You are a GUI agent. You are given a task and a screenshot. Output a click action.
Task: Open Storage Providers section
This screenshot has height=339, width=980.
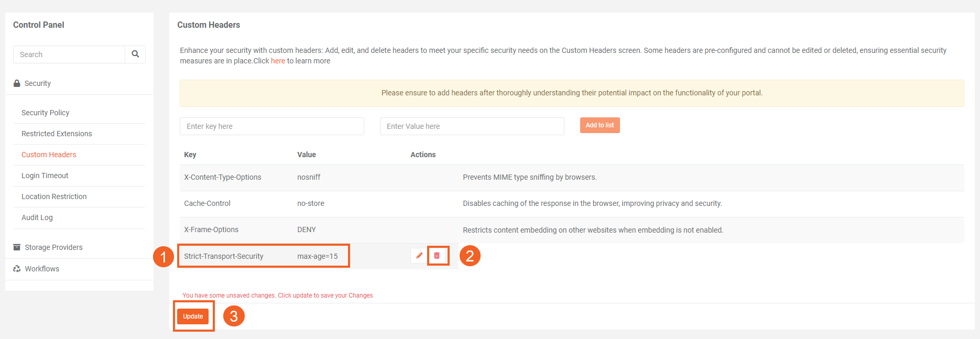pos(53,247)
